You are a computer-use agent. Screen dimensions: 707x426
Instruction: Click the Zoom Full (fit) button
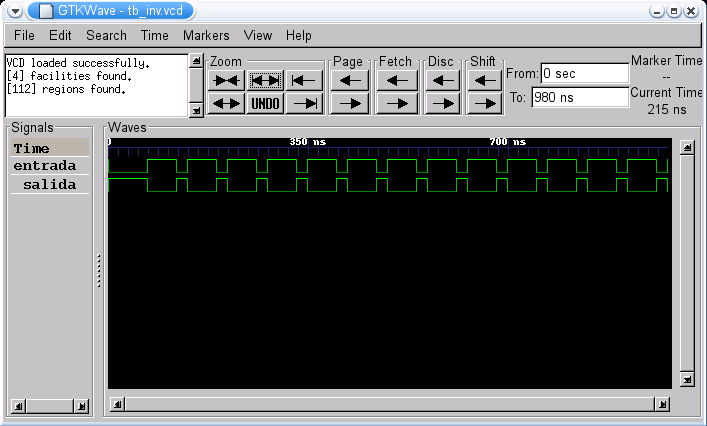265,81
